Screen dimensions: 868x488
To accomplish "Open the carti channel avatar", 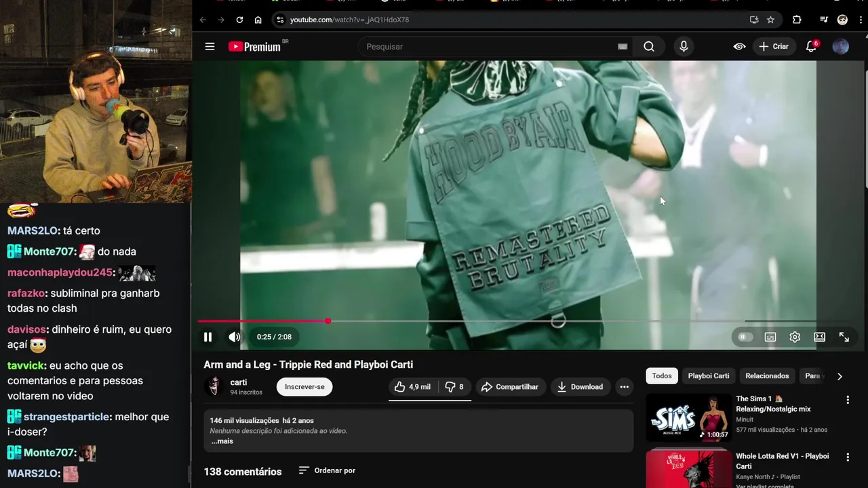I will pos(214,386).
